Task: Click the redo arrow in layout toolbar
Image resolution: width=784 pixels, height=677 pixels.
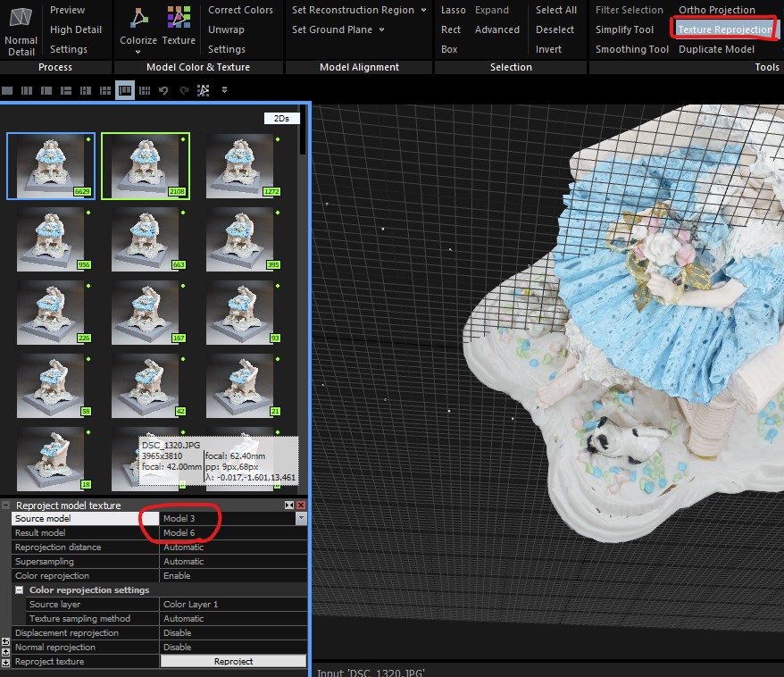Action: coord(183,90)
